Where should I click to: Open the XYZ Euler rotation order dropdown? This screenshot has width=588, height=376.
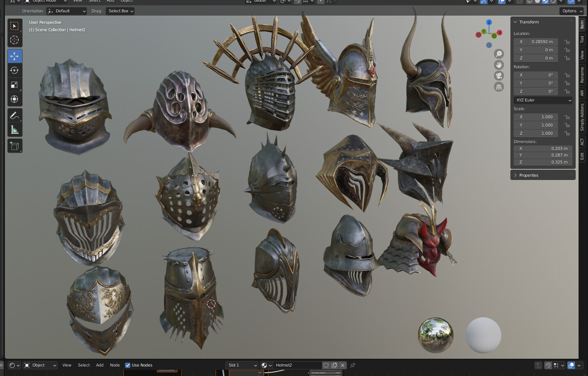[x=543, y=100]
